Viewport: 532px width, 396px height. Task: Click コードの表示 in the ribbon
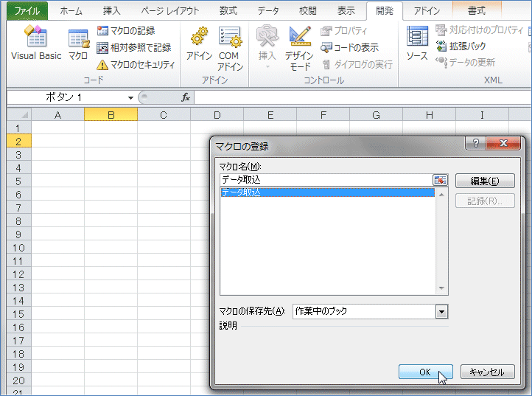click(x=349, y=47)
